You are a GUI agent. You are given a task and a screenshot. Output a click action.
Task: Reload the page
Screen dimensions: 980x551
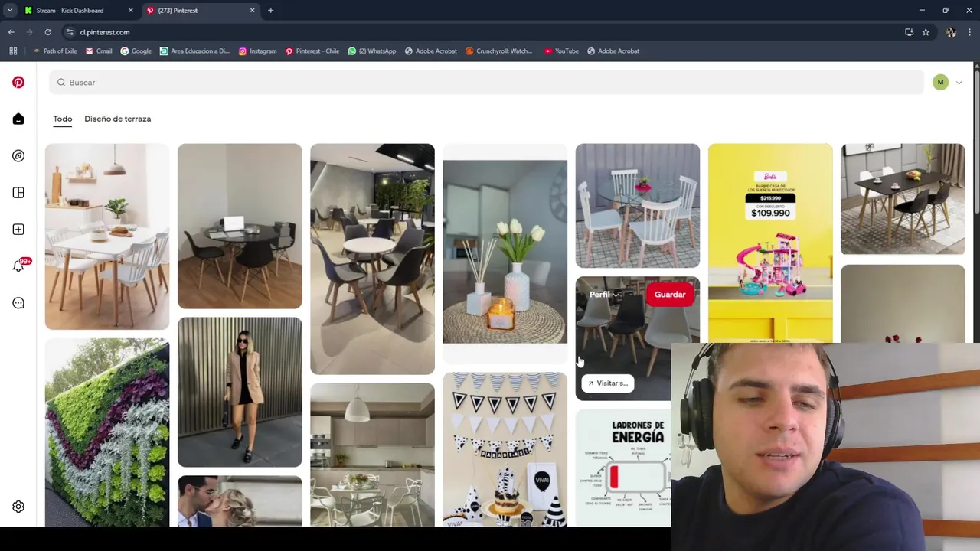point(47,32)
